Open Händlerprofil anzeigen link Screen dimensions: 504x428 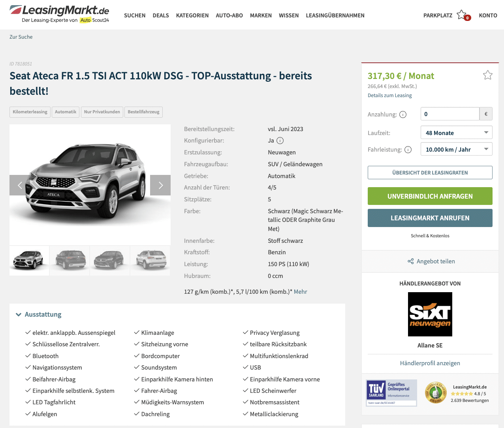point(430,363)
